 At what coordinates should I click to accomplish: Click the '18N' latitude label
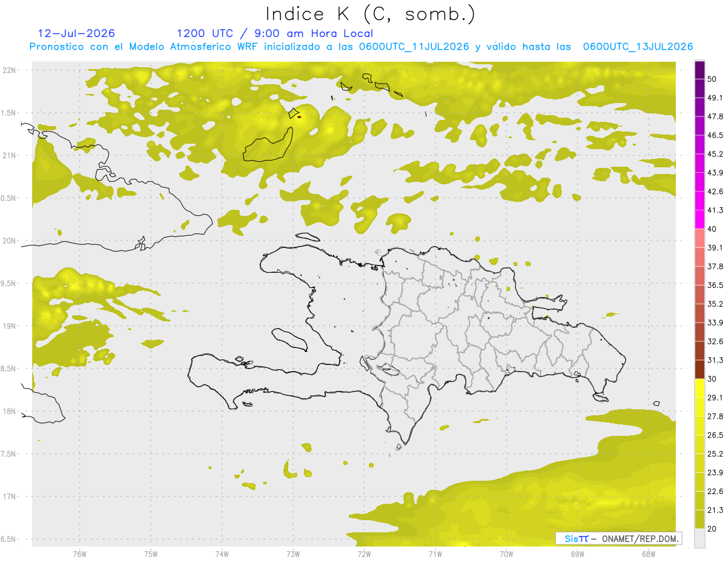pos(8,411)
